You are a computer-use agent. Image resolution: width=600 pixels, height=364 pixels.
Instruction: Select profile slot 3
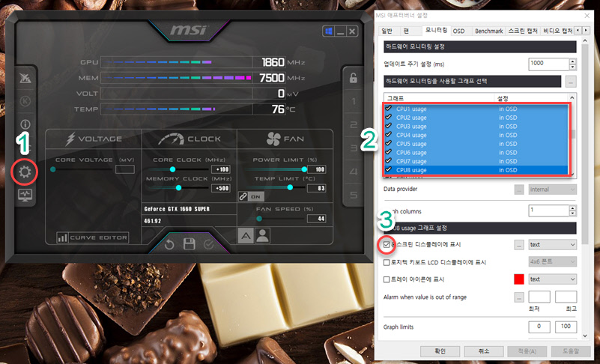point(354,148)
